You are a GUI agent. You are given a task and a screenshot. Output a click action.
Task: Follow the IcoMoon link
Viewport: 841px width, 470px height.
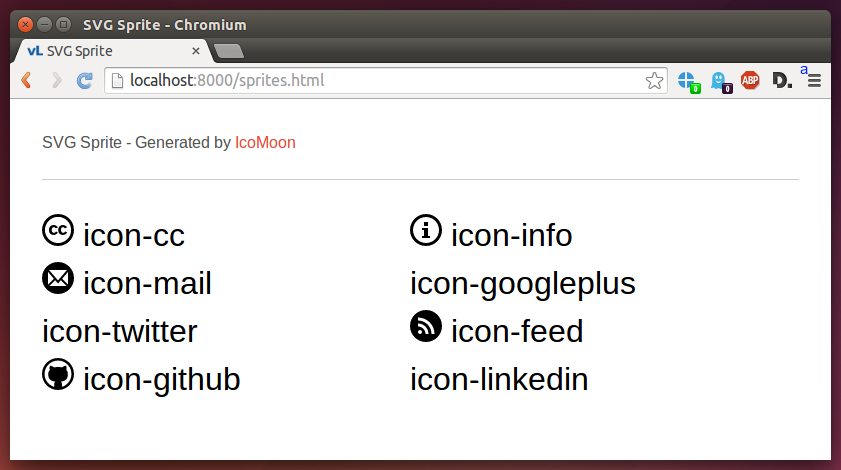pyautogui.click(x=265, y=143)
